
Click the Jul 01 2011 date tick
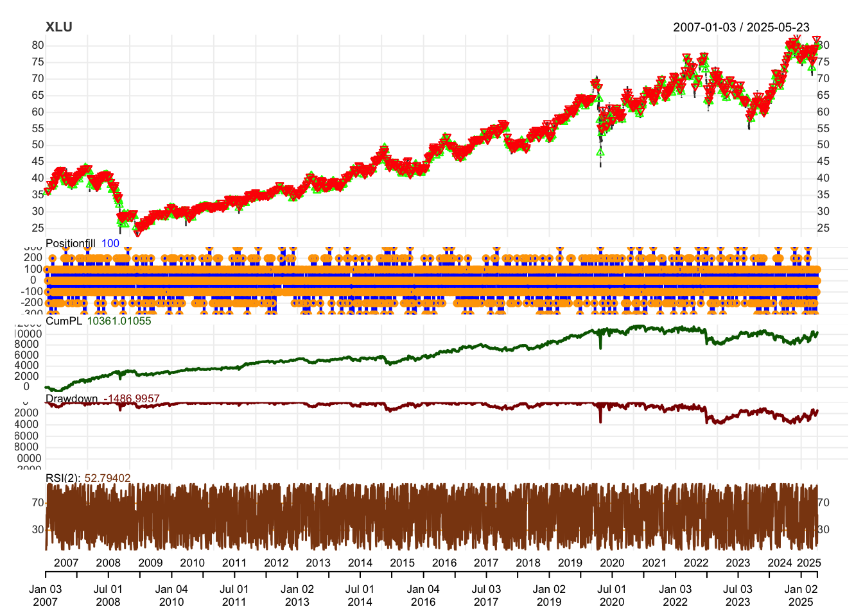pos(234,595)
